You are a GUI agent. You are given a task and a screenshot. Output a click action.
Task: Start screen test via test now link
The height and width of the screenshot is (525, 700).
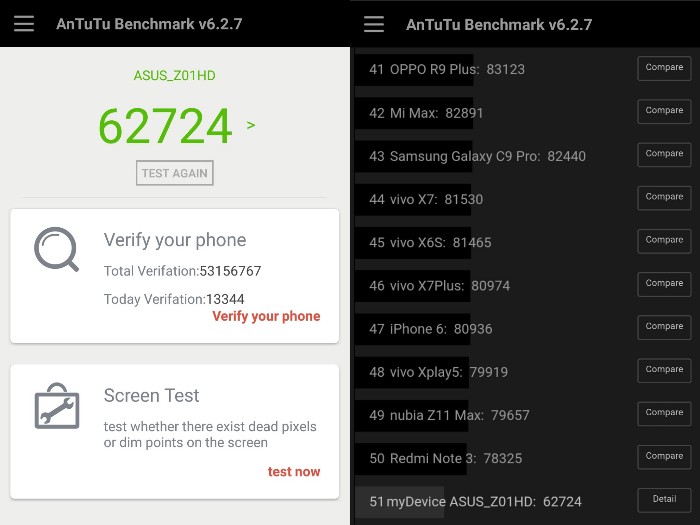(294, 471)
